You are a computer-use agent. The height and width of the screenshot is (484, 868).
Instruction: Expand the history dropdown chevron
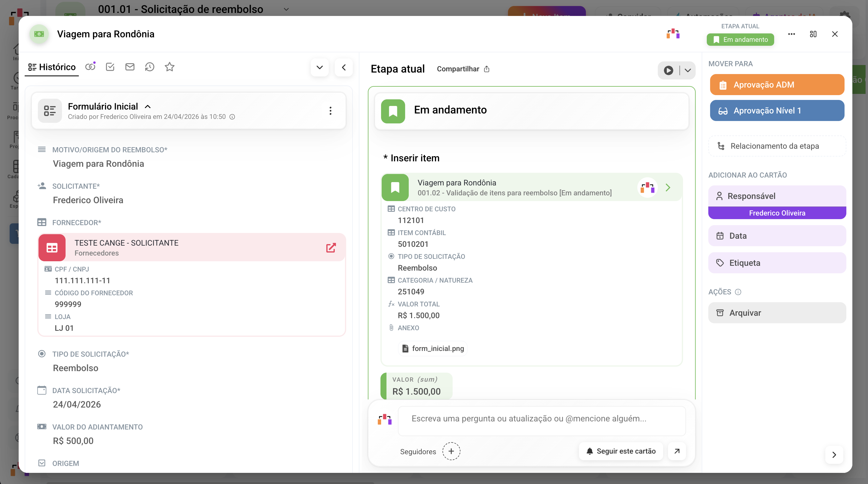(319, 67)
